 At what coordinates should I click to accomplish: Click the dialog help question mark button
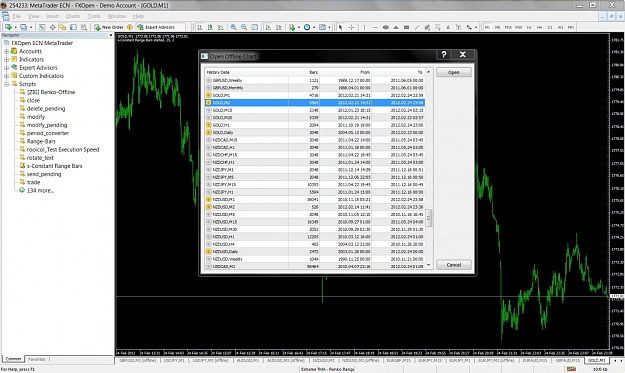click(x=444, y=55)
